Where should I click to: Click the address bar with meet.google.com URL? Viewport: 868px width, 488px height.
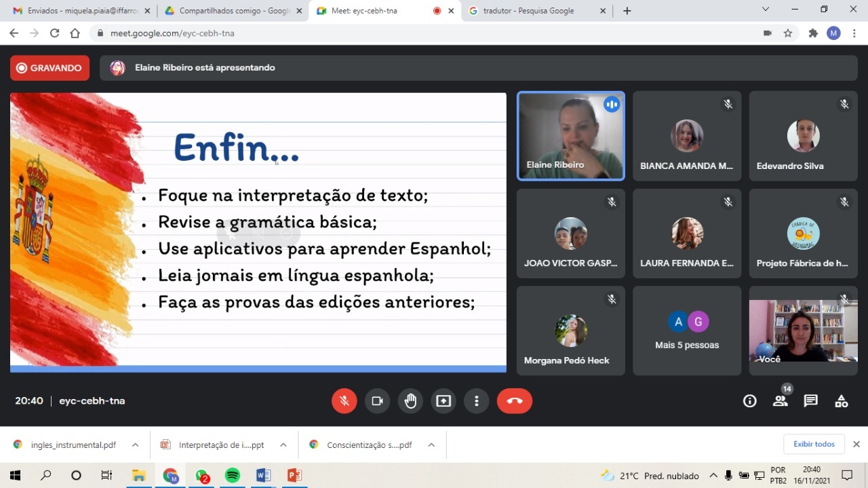407,33
